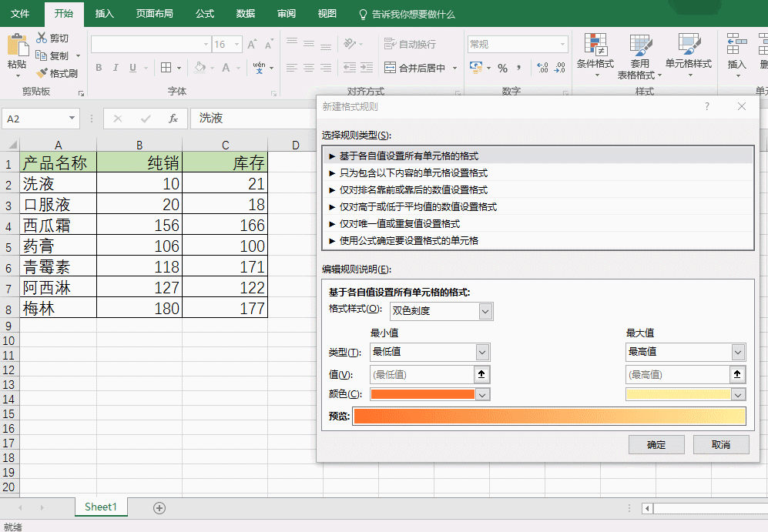Screen dimensions: 768x532
Task: Click the Copy icon
Action: [x=42, y=55]
